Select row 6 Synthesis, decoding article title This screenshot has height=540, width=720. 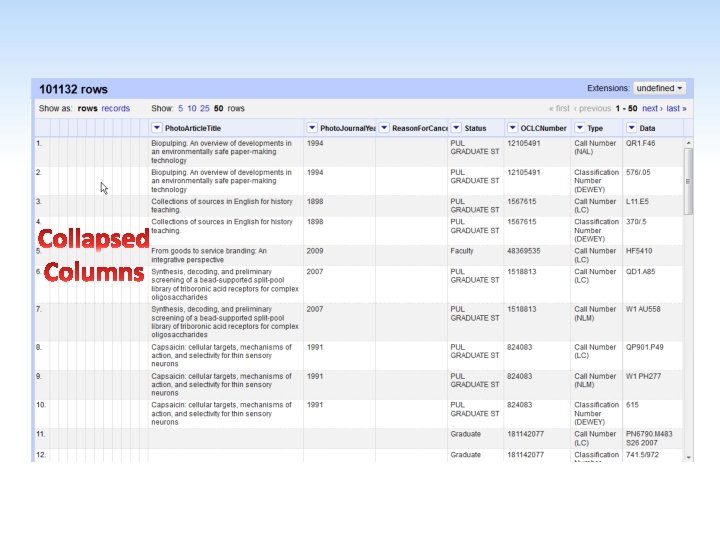point(225,284)
